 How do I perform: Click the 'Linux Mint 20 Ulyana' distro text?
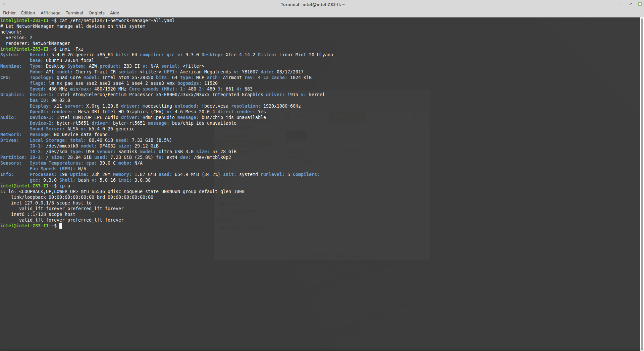coord(306,55)
